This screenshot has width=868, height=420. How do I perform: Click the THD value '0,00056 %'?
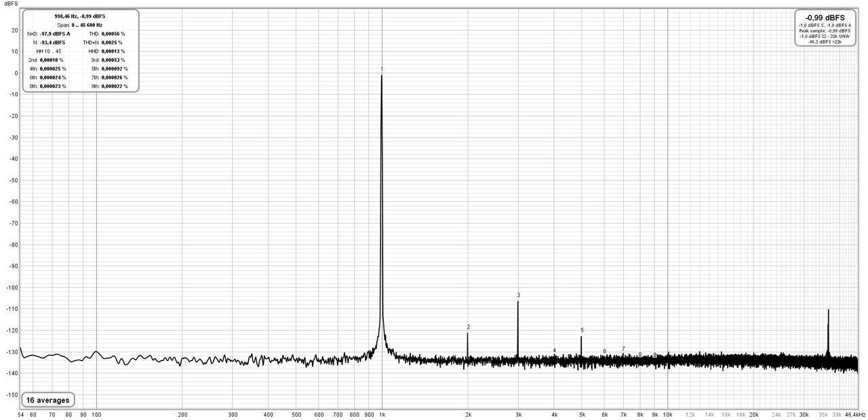click(x=113, y=33)
